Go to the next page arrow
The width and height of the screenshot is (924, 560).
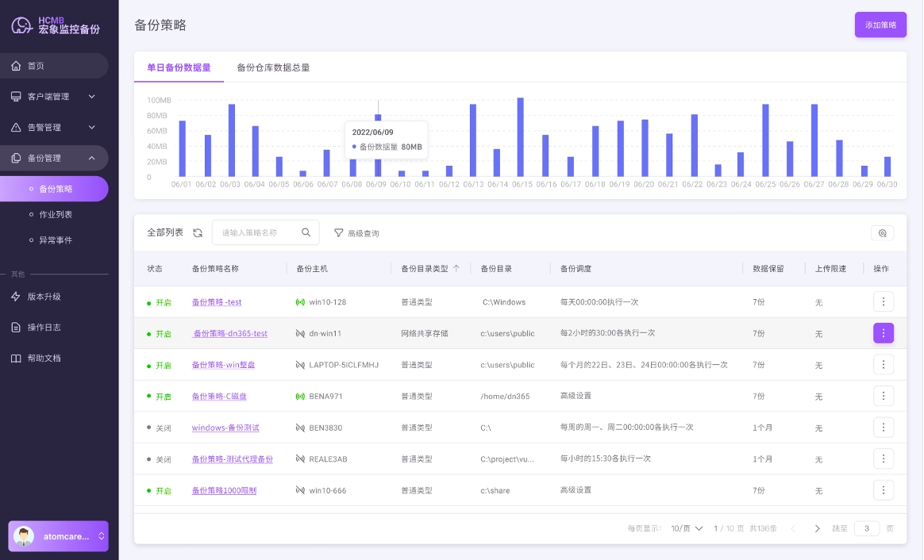click(x=817, y=528)
